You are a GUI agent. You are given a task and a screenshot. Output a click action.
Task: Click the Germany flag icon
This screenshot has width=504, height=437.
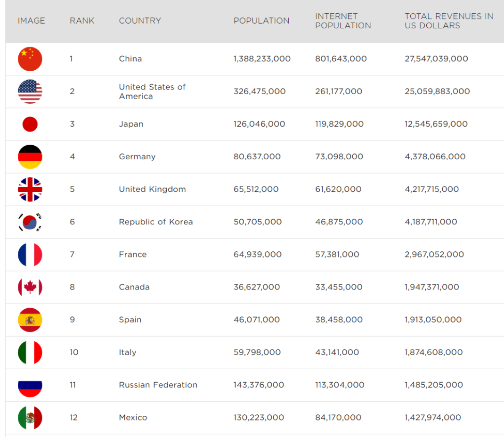(30, 157)
